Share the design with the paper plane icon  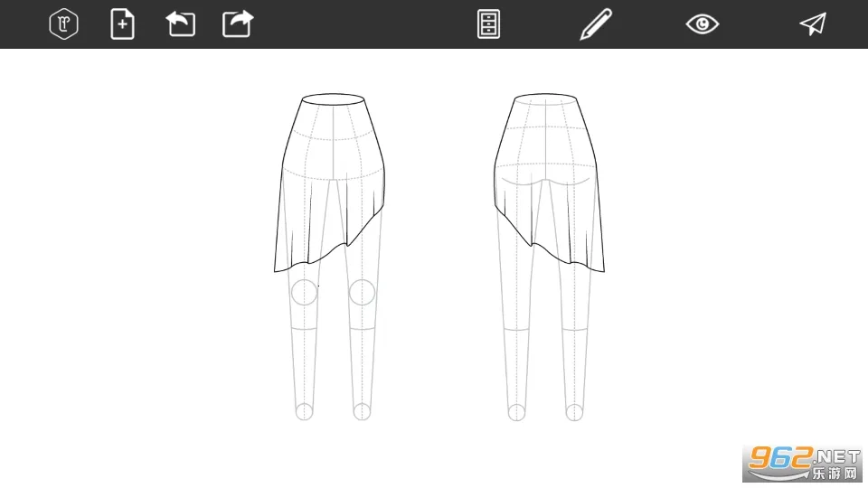(x=813, y=24)
